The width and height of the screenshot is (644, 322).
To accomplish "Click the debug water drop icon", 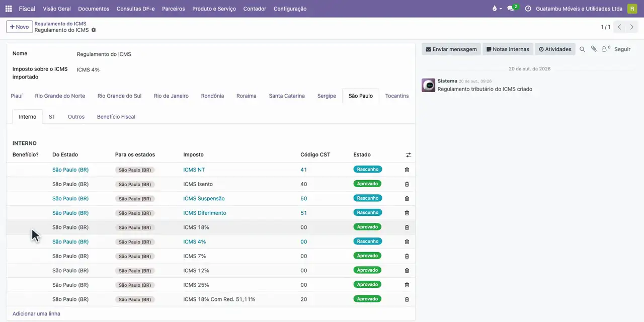I will pyautogui.click(x=495, y=9).
